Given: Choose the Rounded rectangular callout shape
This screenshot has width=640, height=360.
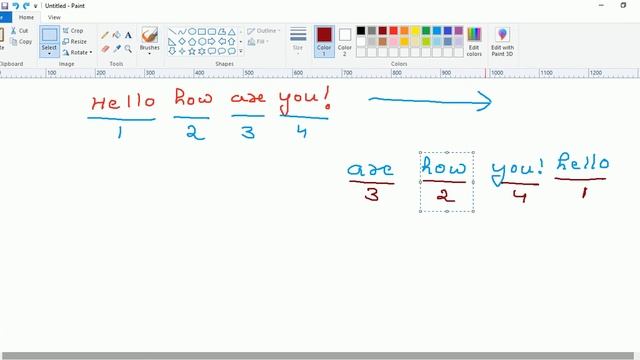Looking at the screenshot, I should click(212, 51).
